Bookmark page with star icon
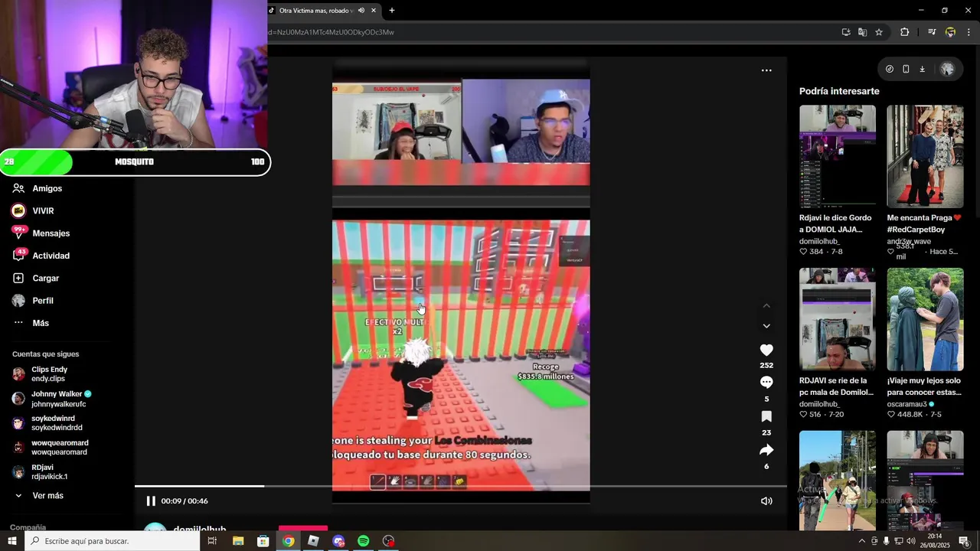The width and height of the screenshot is (980, 551). pyautogui.click(x=879, y=32)
